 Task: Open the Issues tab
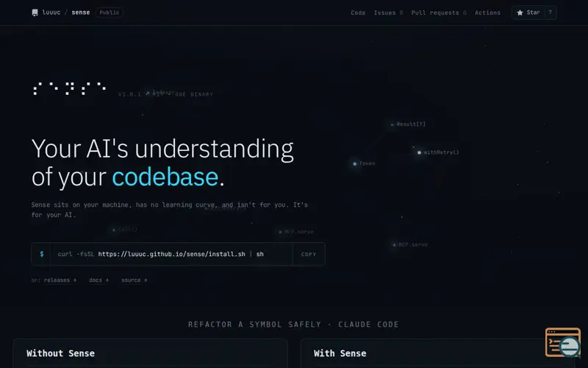tap(388, 13)
